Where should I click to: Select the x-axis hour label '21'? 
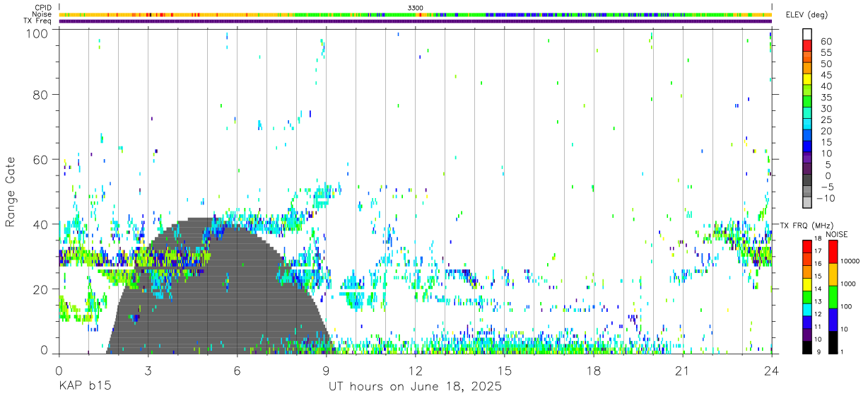point(682,371)
